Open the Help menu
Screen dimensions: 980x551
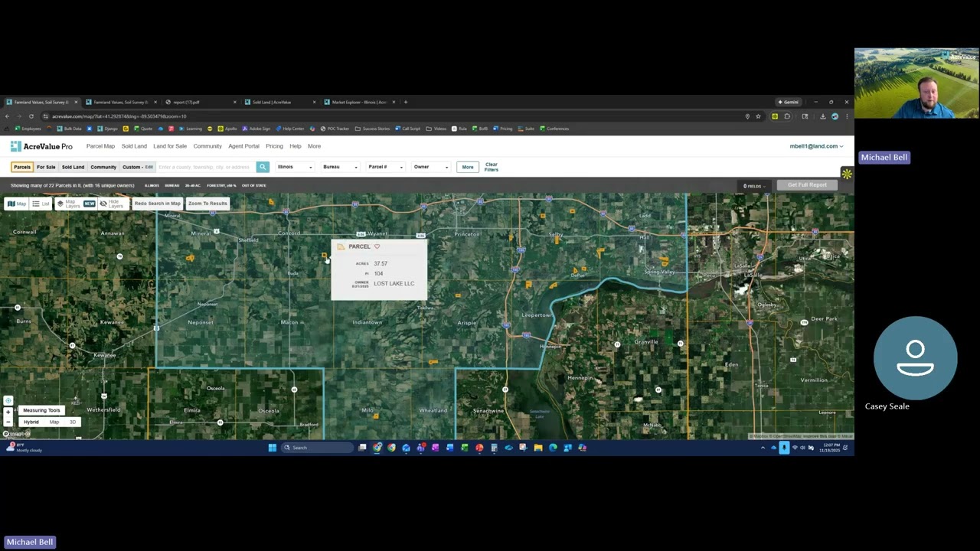point(296,146)
